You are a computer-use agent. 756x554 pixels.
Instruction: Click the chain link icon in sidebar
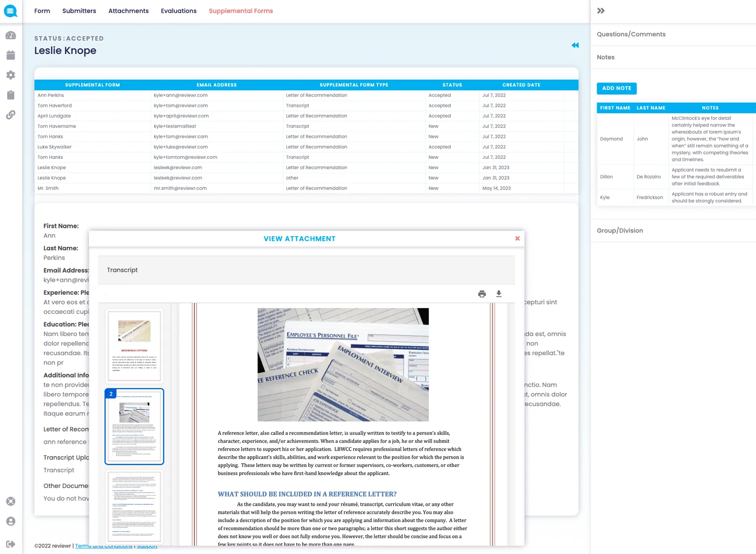(11, 115)
